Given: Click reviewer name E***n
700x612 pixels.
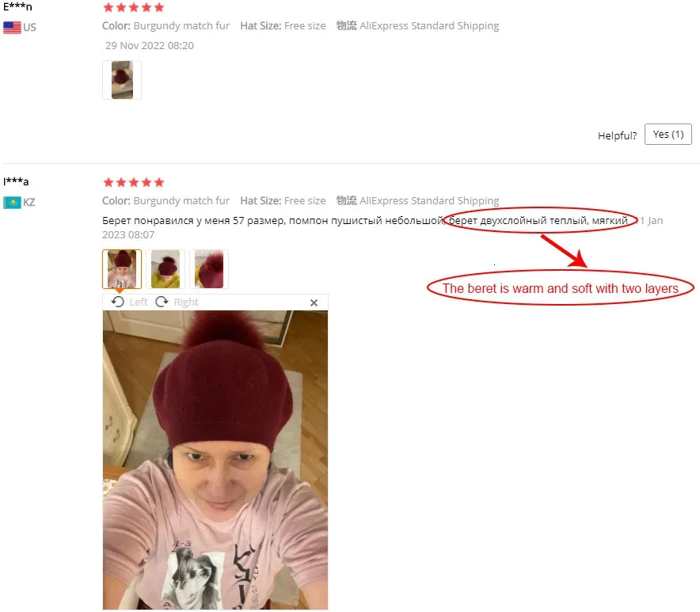Looking at the screenshot, I should [17, 6].
